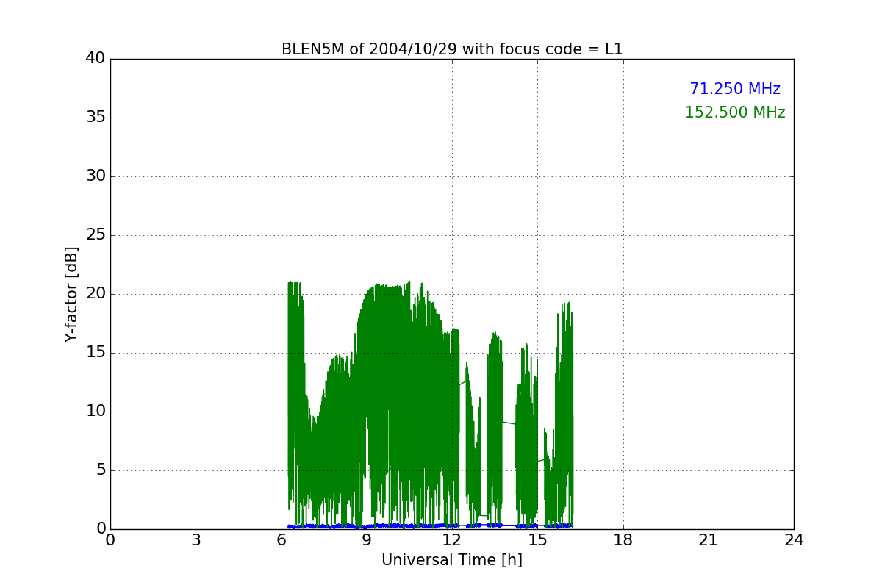This screenshot has width=882, height=588.
Task: Select the 152.500 MHz legend label
Action: (x=735, y=112)
